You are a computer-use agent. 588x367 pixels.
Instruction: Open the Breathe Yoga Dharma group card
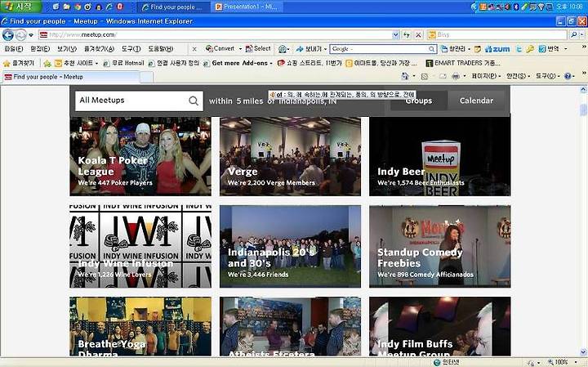(140, 326)
